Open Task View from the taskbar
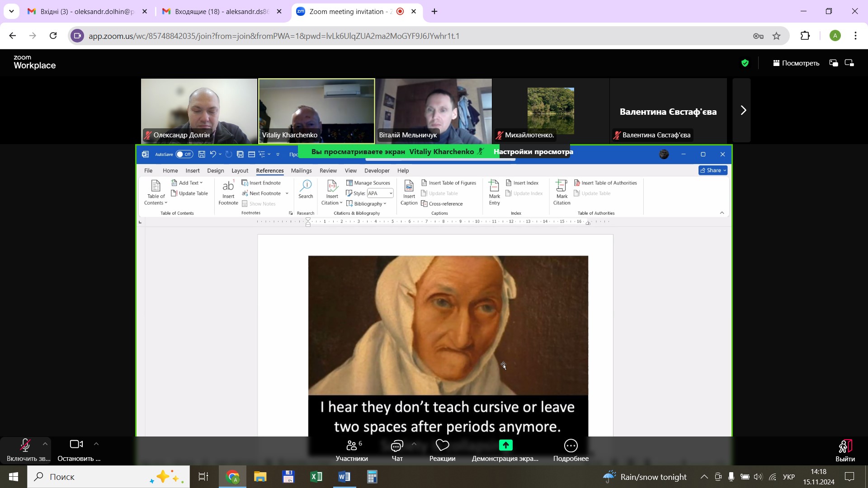868x488 pixels. pos(203,477)
